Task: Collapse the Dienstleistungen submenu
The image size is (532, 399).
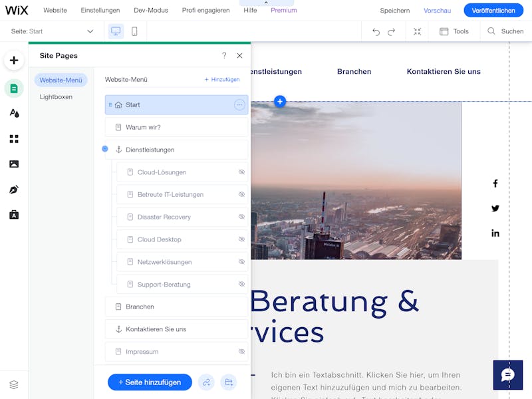Action: point(105,149)
